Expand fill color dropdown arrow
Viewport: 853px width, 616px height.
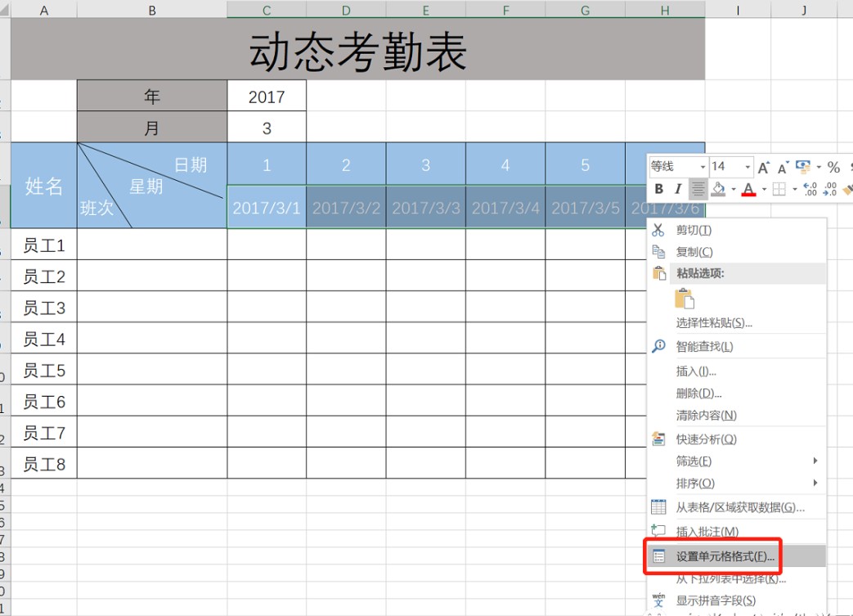click(x=734, y=189)
